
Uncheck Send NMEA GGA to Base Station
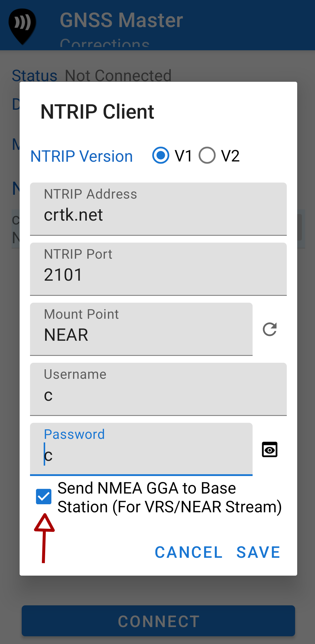(44, 497)
